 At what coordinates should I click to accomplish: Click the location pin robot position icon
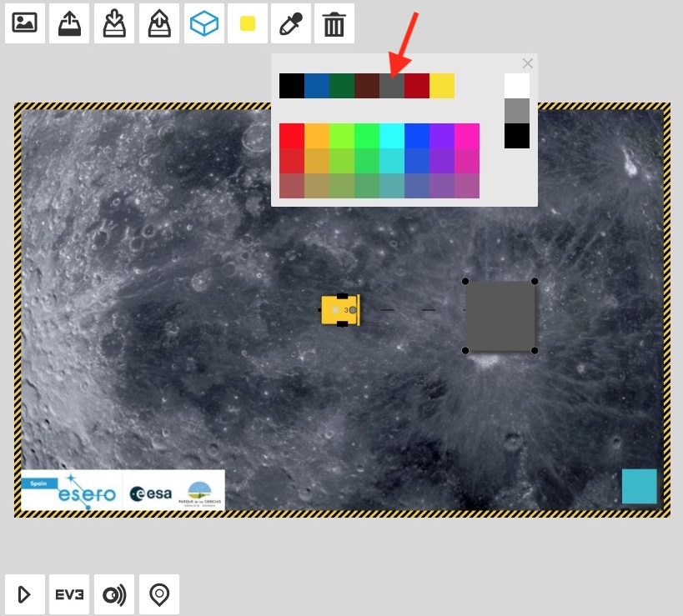pyautogui.click(x=158, y=594)
